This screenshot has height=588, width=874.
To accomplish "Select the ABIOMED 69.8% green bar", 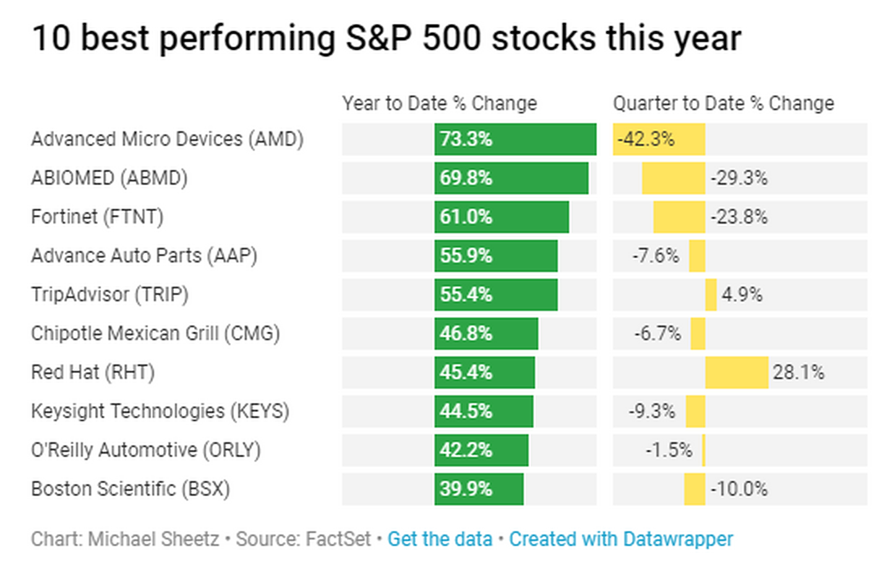I will pos(511,178).
